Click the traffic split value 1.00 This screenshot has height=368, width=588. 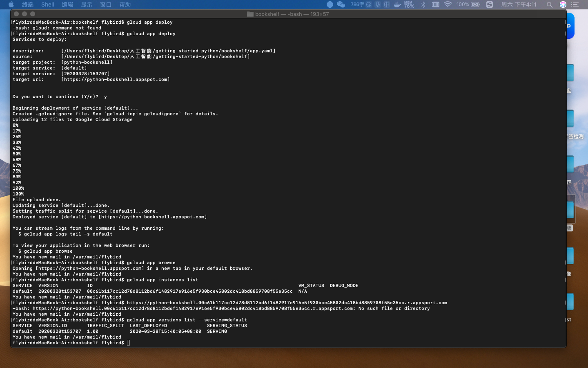tap(93, 331)
